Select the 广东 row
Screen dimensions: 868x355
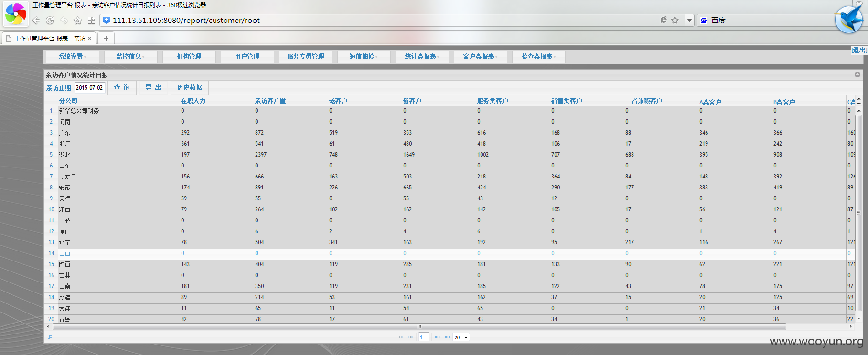click(x=449, y=133)
